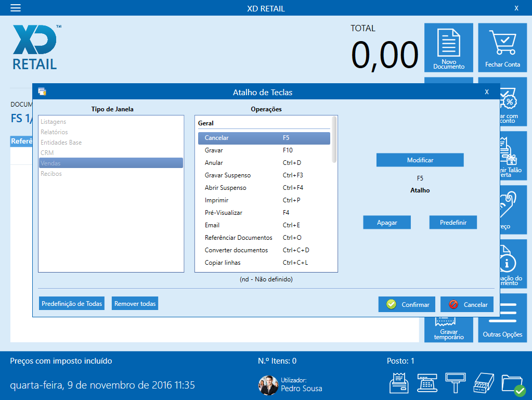
Task: Select Pré-Visualizar operation
Action: coord(264,213)
